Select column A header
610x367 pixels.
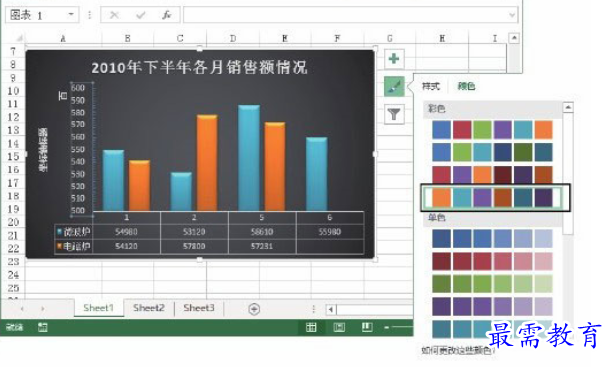(63, 38)
